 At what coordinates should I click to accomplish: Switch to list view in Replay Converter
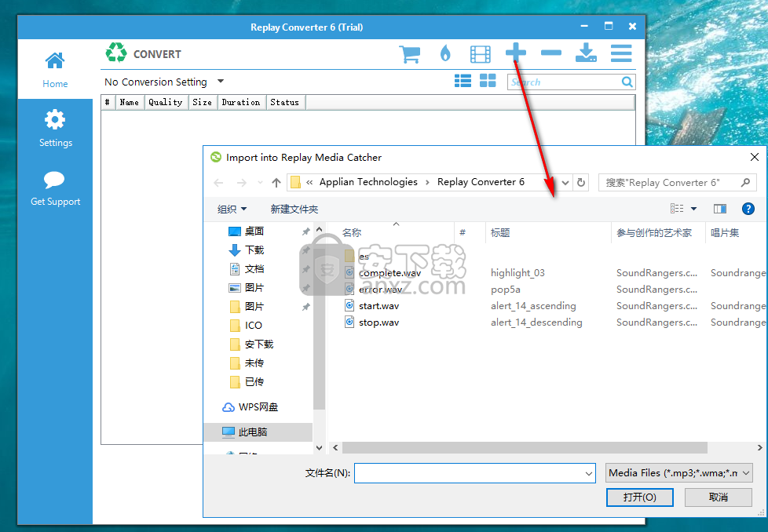[x=463, y=81]
